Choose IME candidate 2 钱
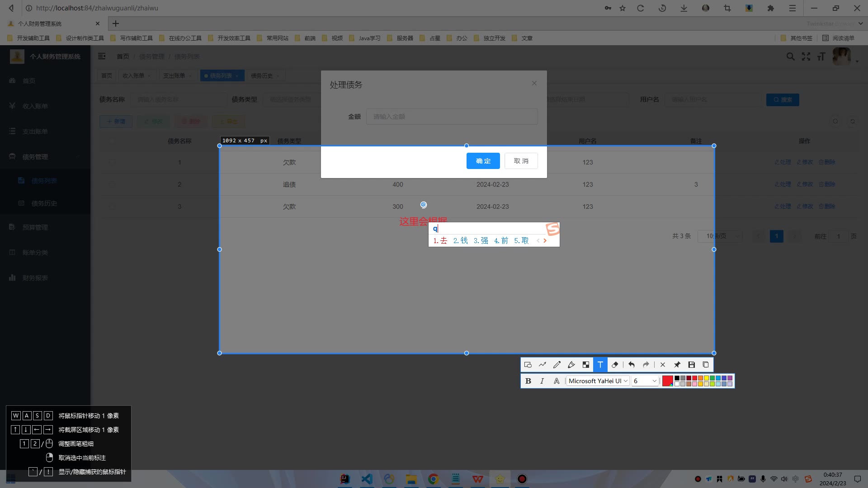 pyautogui.click(x=461, y=241)
